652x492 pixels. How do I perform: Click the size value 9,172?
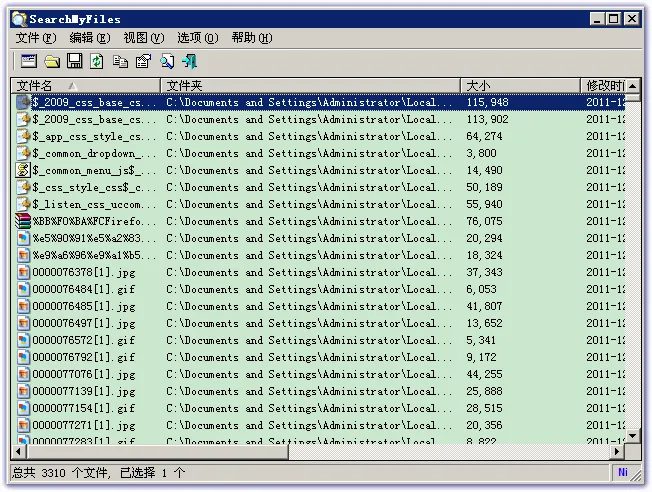click(481, 357)
